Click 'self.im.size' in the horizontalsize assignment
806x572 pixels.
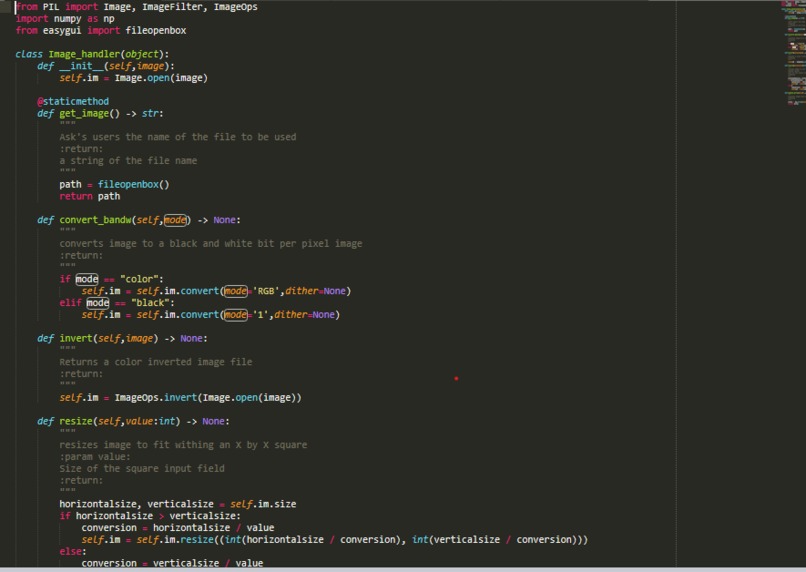[x=263, y=504]
